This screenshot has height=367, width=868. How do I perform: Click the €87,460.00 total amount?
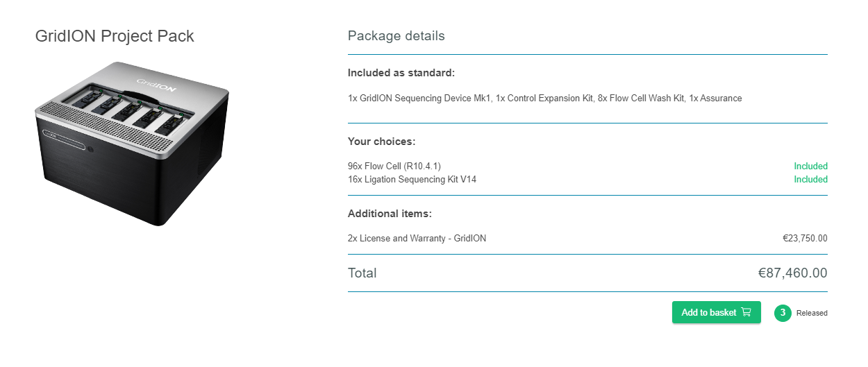(792, 273)
